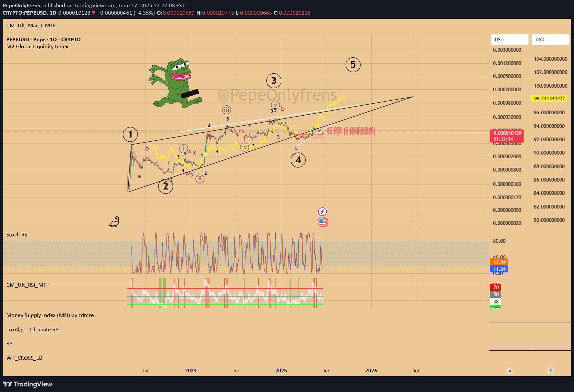Select the Stoch RSI indicator title
Viewport: 574px width, 392px height.
pos(18,235)
